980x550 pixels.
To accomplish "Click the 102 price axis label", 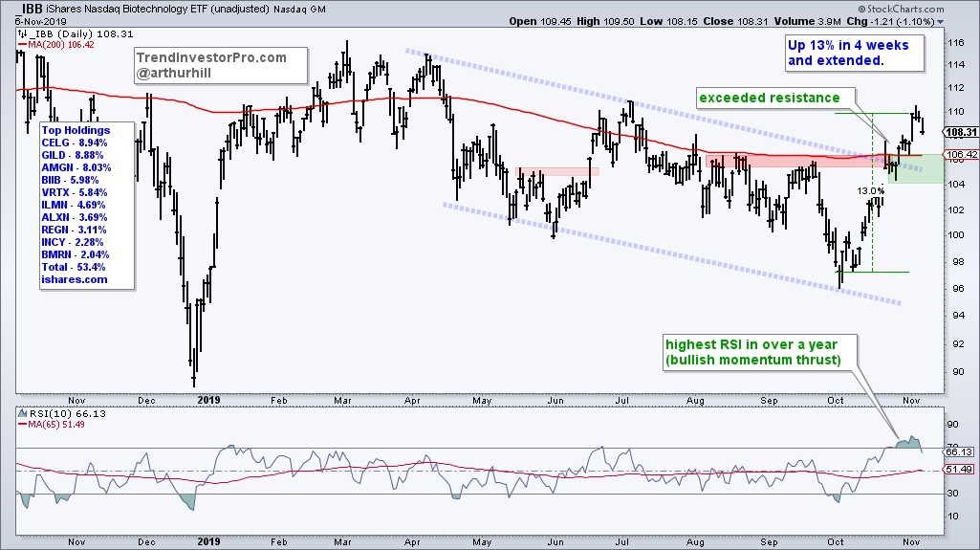I will pyautogui.click(x=956, y=209).
